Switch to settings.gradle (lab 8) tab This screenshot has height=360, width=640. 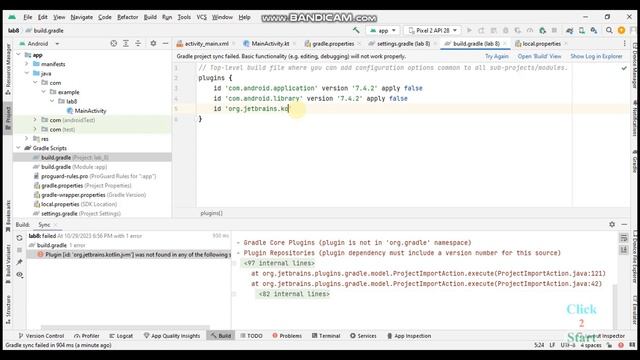coord(403,43)
